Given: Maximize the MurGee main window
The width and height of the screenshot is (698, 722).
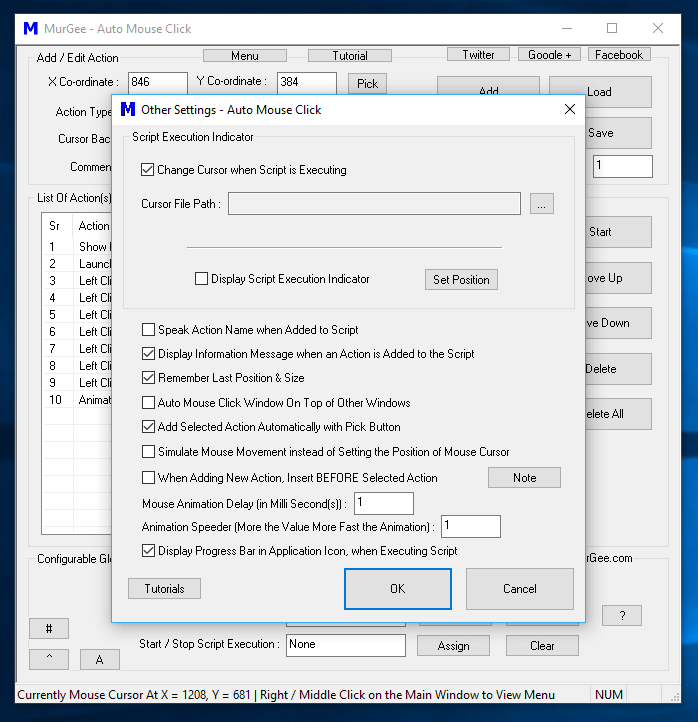Looking at the screenshot, I should coord(612,29).
